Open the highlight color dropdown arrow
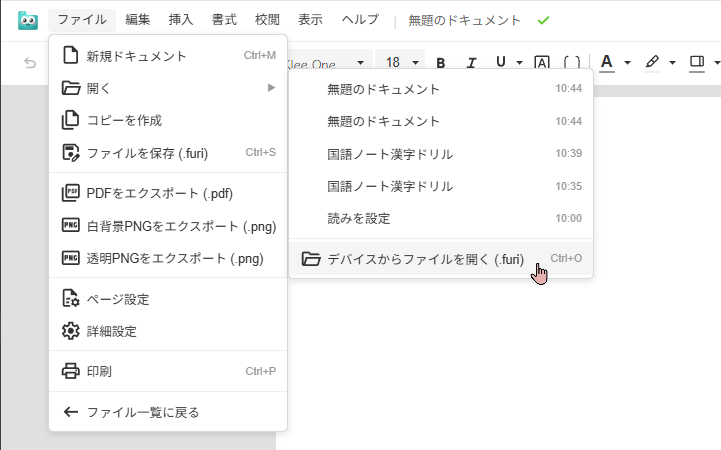This screenshot has width=721, height=450. (x=672, y=63)
